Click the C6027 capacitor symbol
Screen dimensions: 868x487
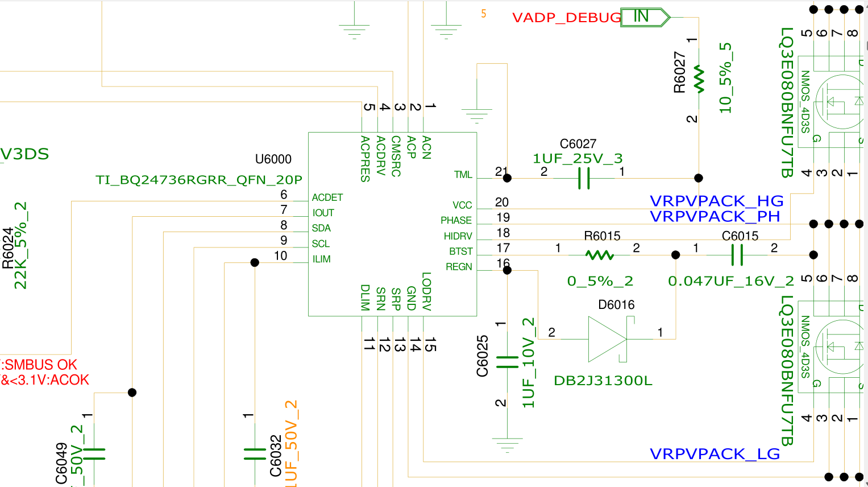[584, 178]
